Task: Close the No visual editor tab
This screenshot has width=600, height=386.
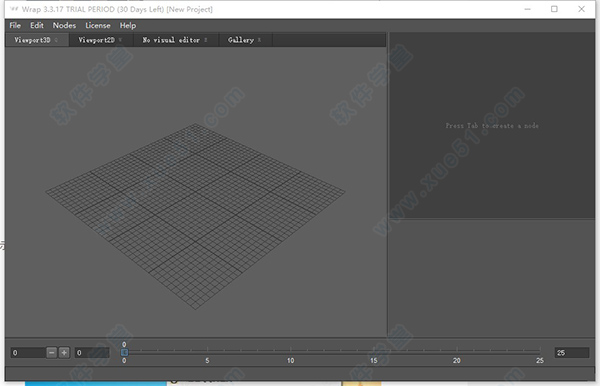Action: [x=205, y=40]
